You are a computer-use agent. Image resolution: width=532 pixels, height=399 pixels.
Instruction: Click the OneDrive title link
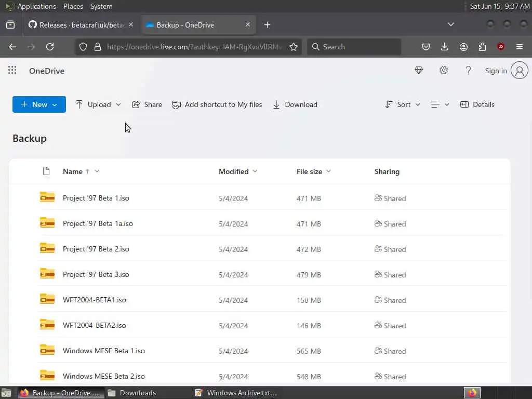[x=47, y=71]
